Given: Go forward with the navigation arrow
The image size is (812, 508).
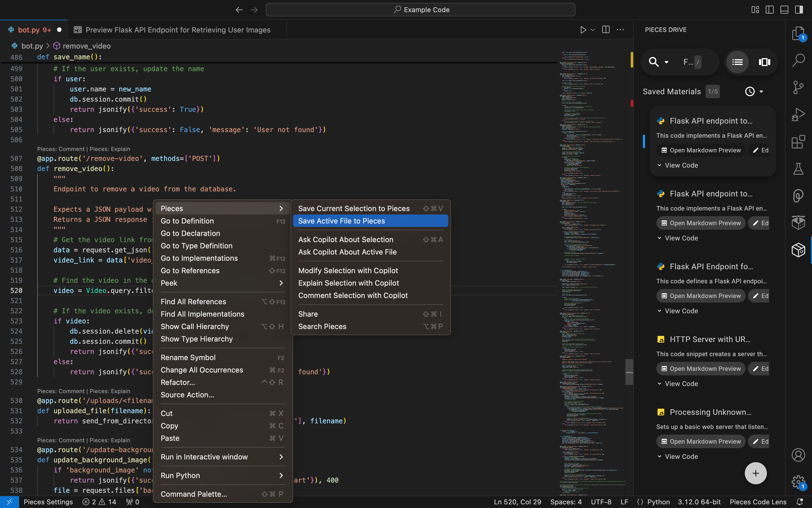Looking at the screenshot, I should (x=254, y=10).
